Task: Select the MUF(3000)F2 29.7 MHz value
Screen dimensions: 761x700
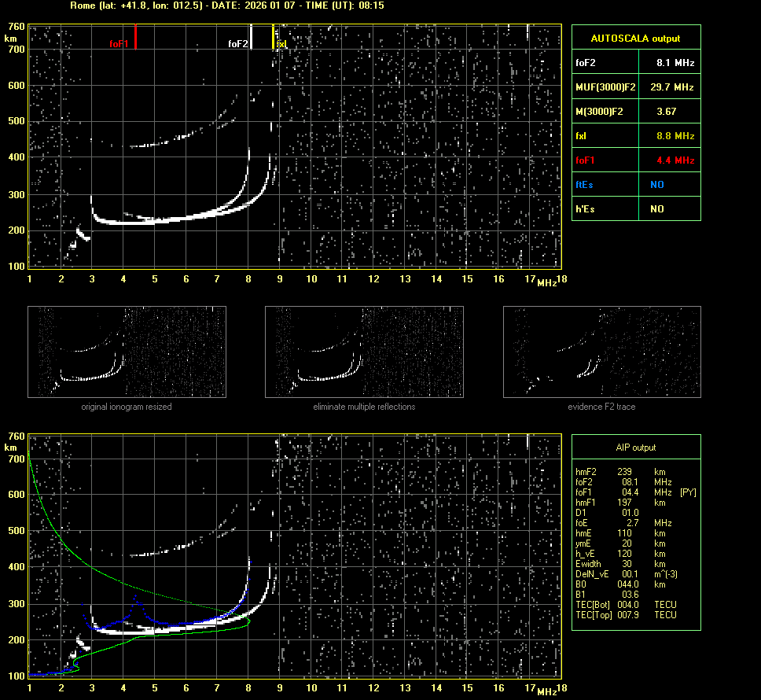Action: [x=675, y=87]
